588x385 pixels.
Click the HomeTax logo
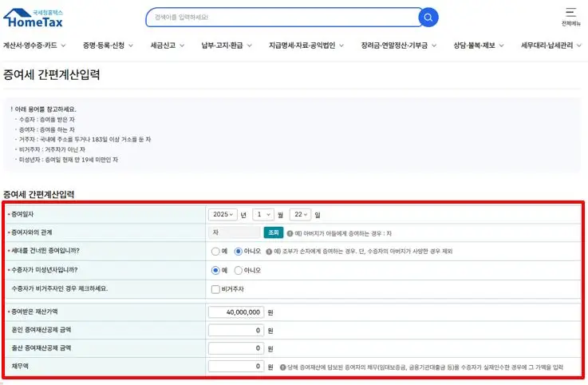click(33, 18)
